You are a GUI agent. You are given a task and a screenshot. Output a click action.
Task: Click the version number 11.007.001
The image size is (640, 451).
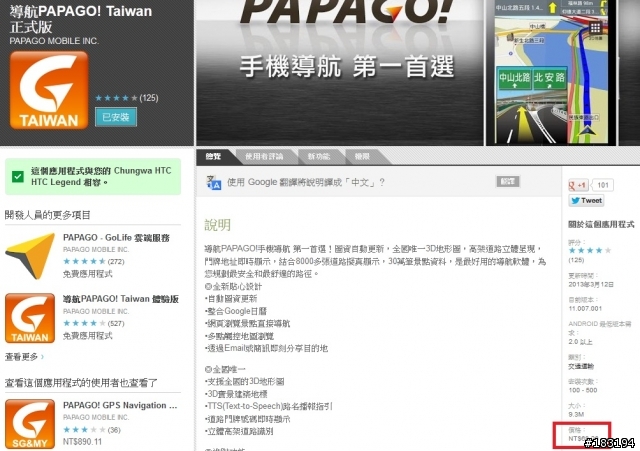point(585,309)
